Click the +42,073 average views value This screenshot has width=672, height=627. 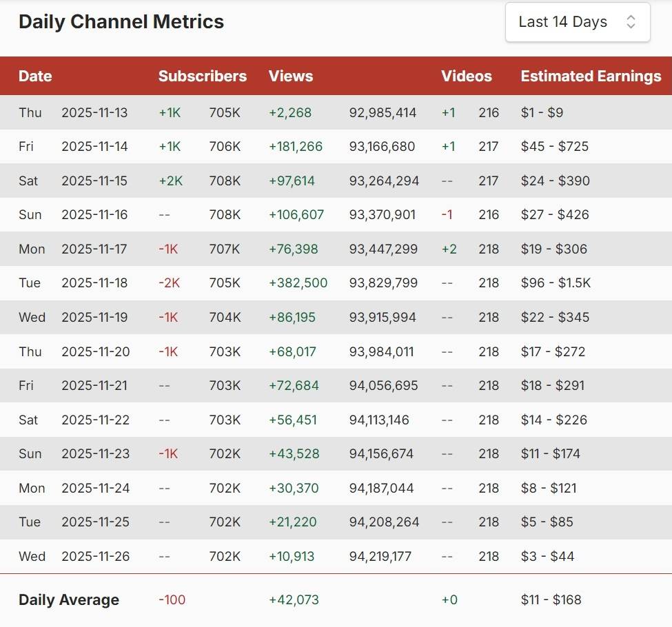[x=294, y=600]
